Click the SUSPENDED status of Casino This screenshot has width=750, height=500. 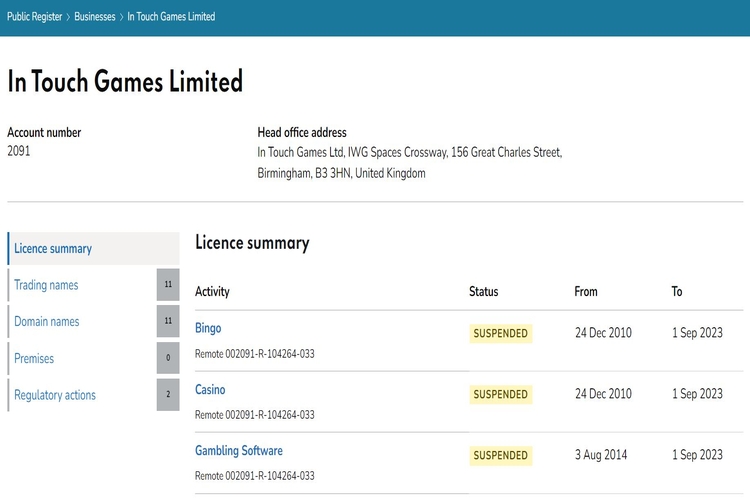pyautogui.click(x=500, y=394)
